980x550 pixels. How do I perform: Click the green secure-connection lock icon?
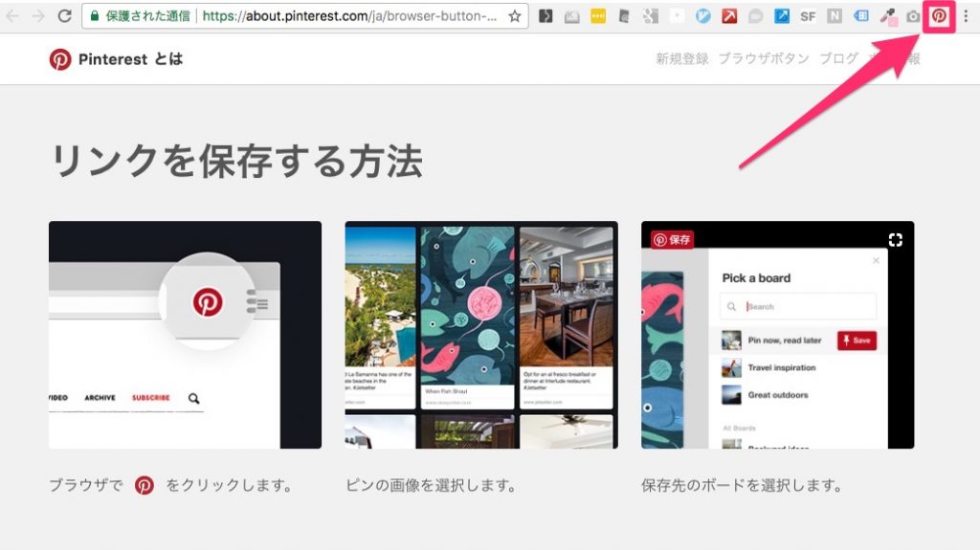click(x=95, y=16)
